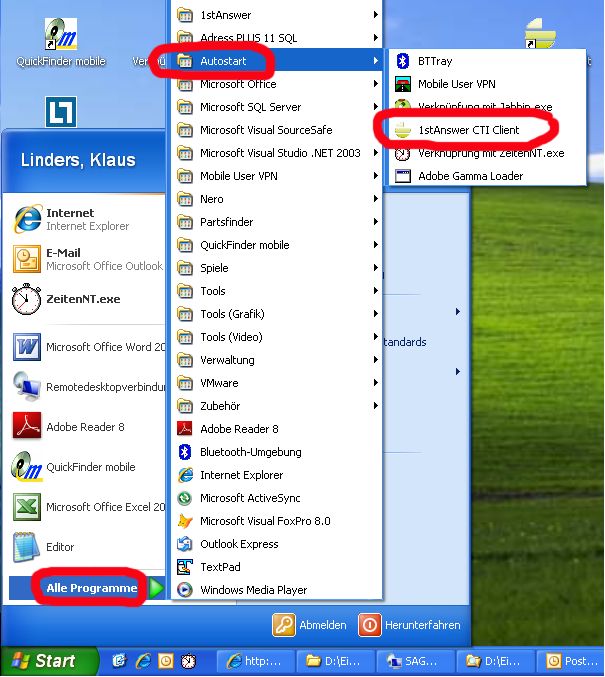Viewport: 605px width, 677px height.
Task: Expand the VMware submenu arrow
Action: click(376, 383)
